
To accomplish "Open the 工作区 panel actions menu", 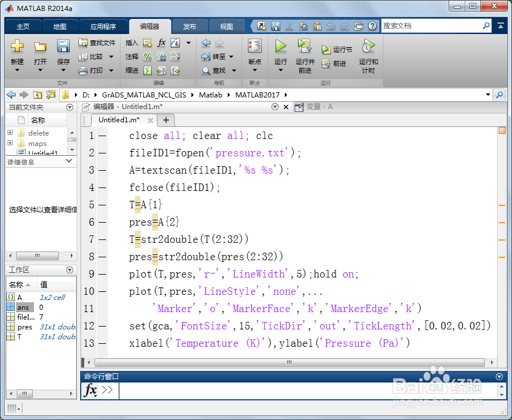I will [x=70, y=270].
